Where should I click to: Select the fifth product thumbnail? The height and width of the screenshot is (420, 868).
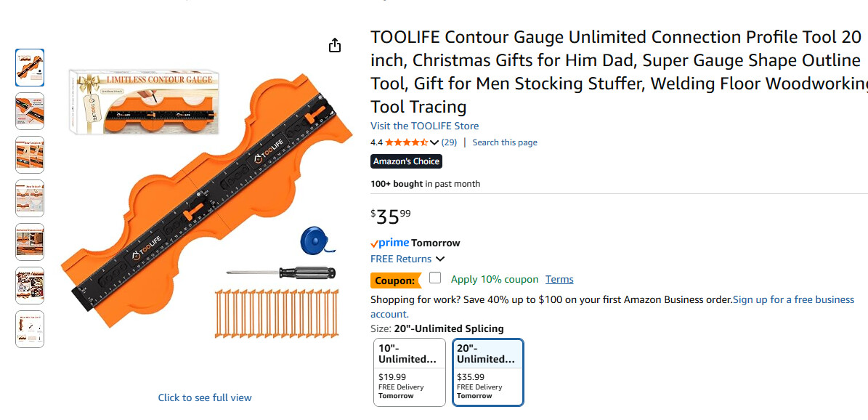(x=30, y=242)
